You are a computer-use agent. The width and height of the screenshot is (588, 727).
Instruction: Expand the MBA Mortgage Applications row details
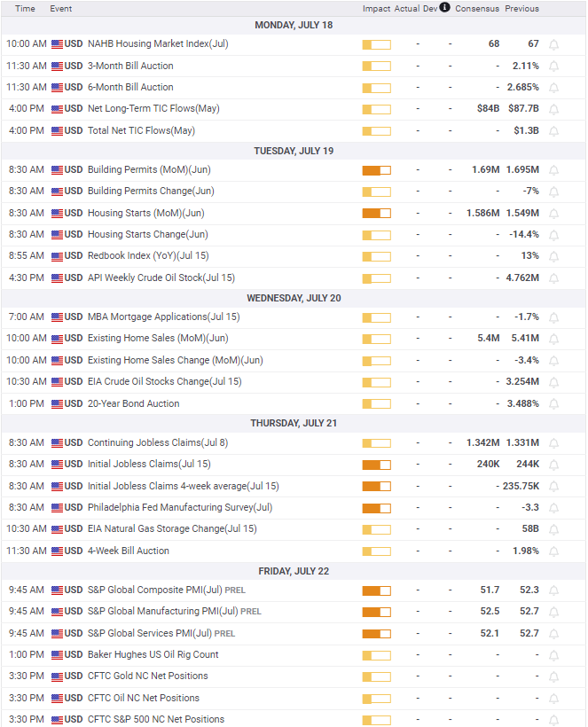[x=294, y=317]
